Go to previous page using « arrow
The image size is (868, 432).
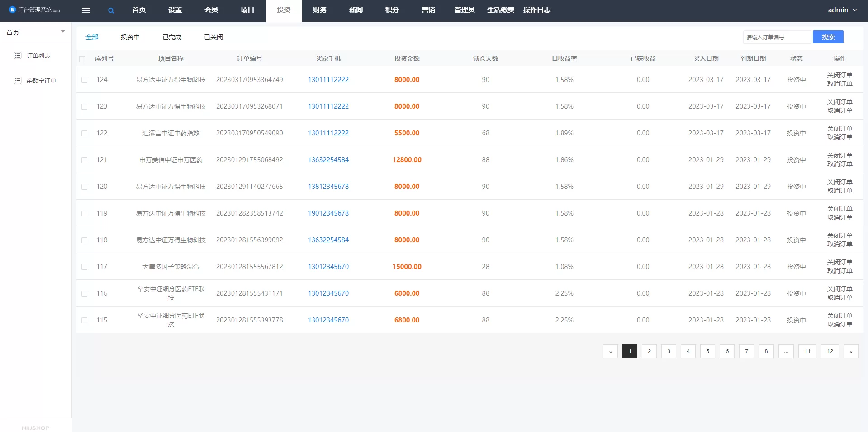coord(610,351)
